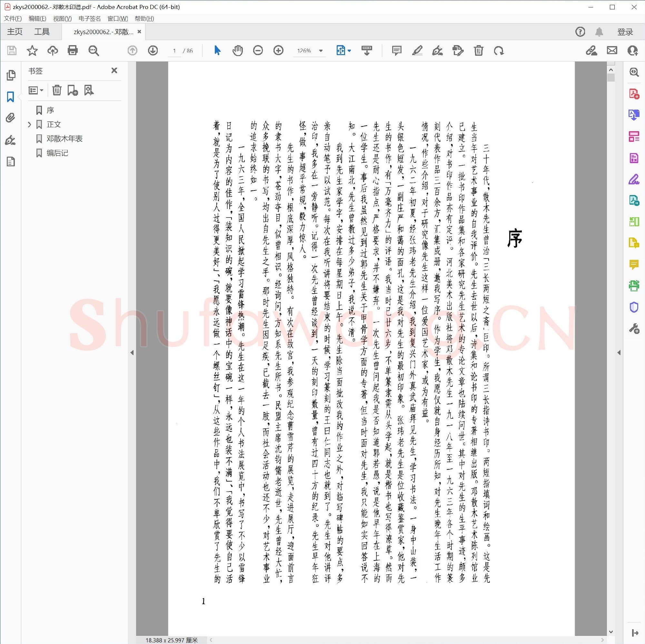The width and height of the screenshot is (645, 644).
Task: Go to 邓散木年表 bookmark
Action: pyautogui.click(x=64, y=139)
